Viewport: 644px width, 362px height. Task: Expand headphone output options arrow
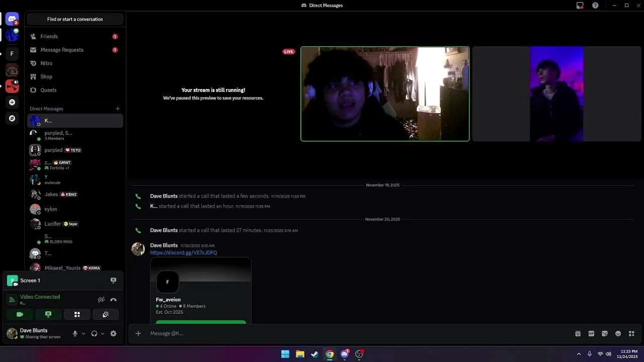pos(103,333)
